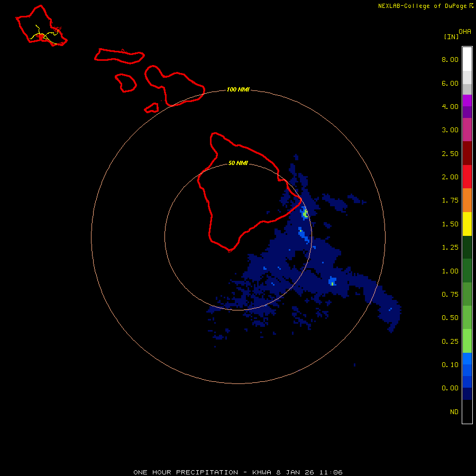
Task: Select the dark red swatch beside 2.50
Action: (467, 153)
